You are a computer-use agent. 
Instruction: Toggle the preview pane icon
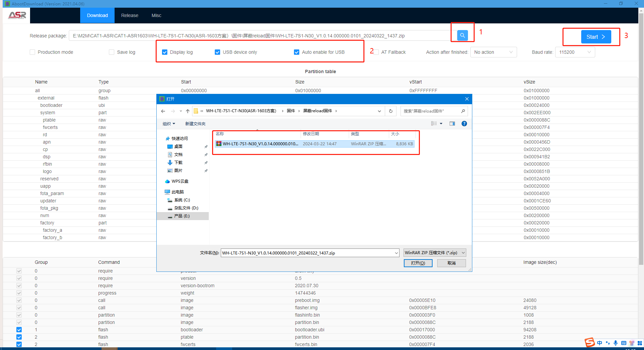click(452, 124)
